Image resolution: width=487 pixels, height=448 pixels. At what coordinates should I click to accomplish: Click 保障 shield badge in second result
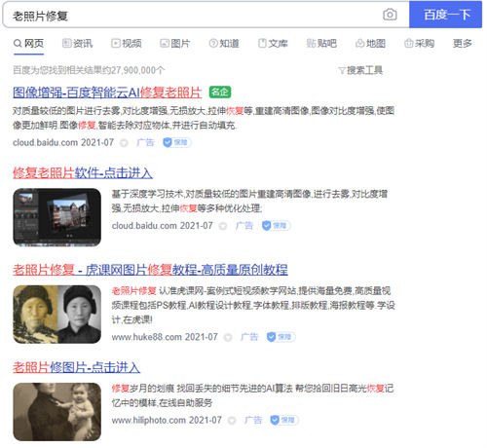(276, 226)
